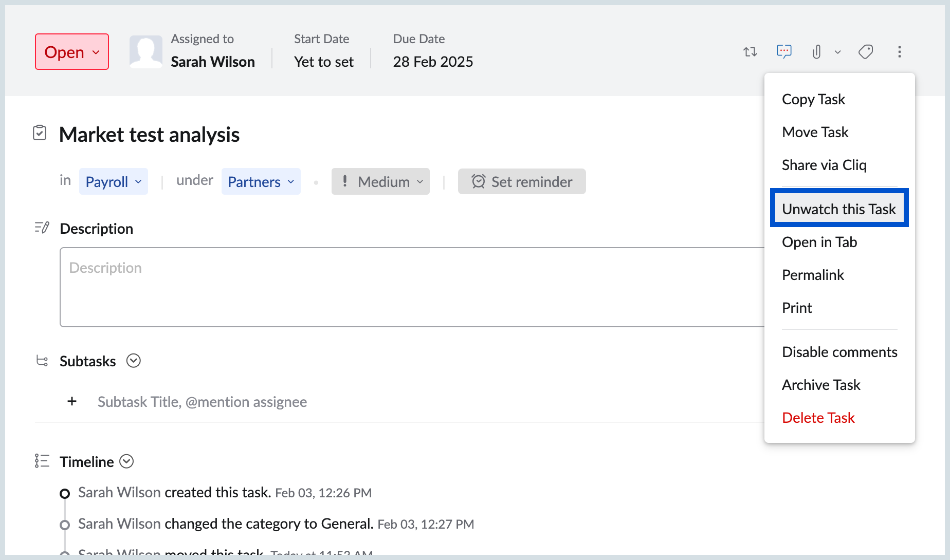Open the Partners task list dropdown
The height and width of the screenshot is (560, 950).
[x=261, y=182]
